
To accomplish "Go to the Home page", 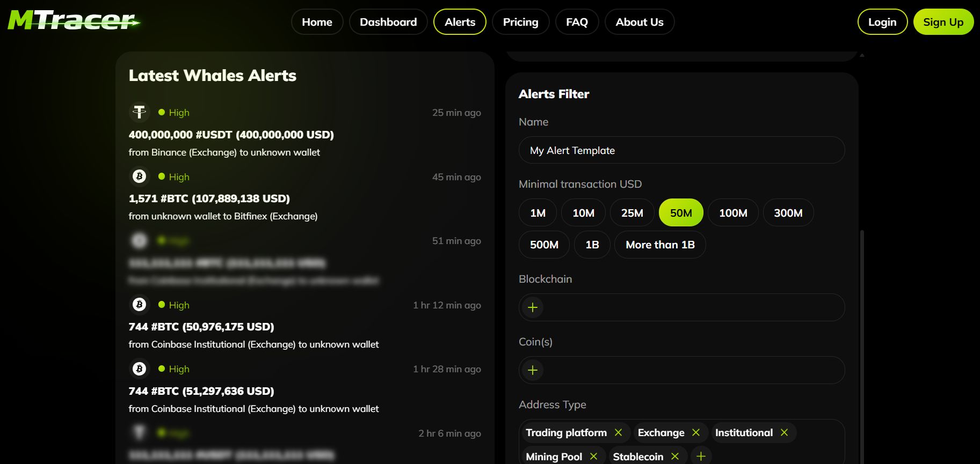I will tap(317, 22).
